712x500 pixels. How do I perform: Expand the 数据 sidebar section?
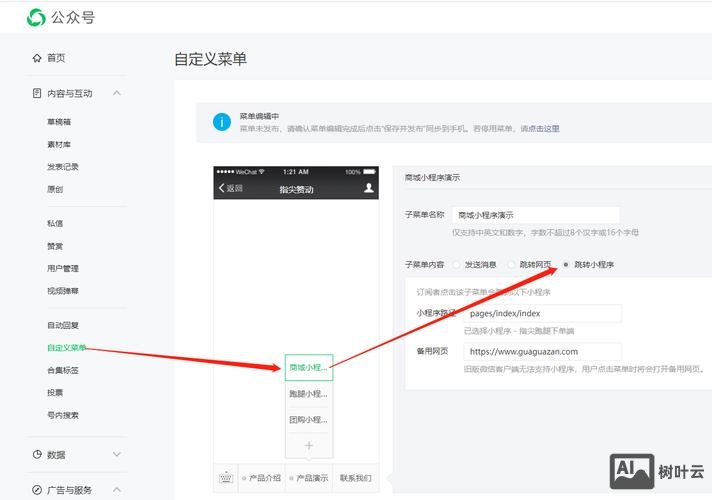(x=117, y=454)
